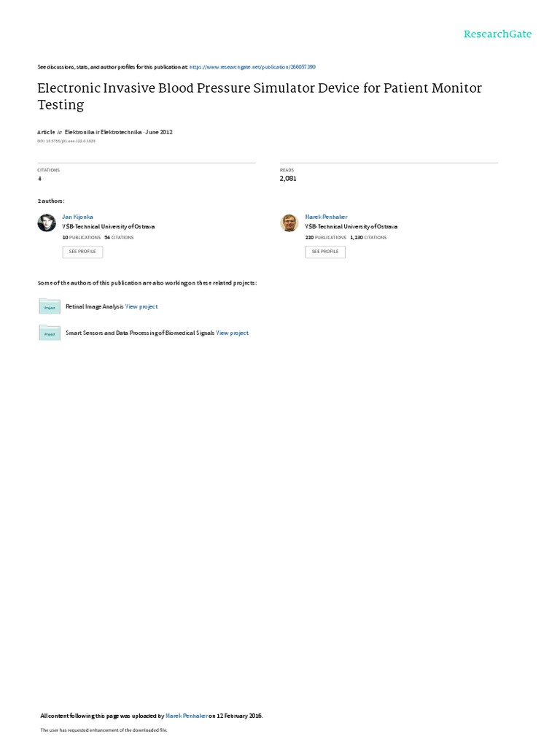The height and width of the screenshot is (747, 560).
Task: Click SEE PROFILE under Jan Kijonka
Action: (x=82, y=252)
